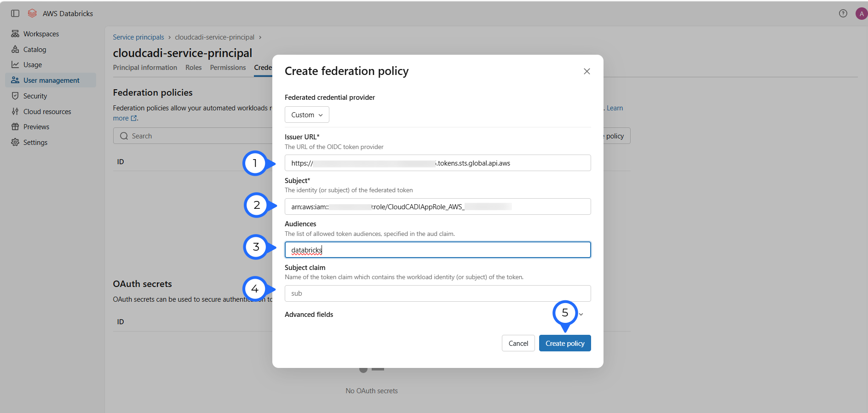Click the Catalog sidebar icon
868x413 pixels.
(x=15, y=49)
